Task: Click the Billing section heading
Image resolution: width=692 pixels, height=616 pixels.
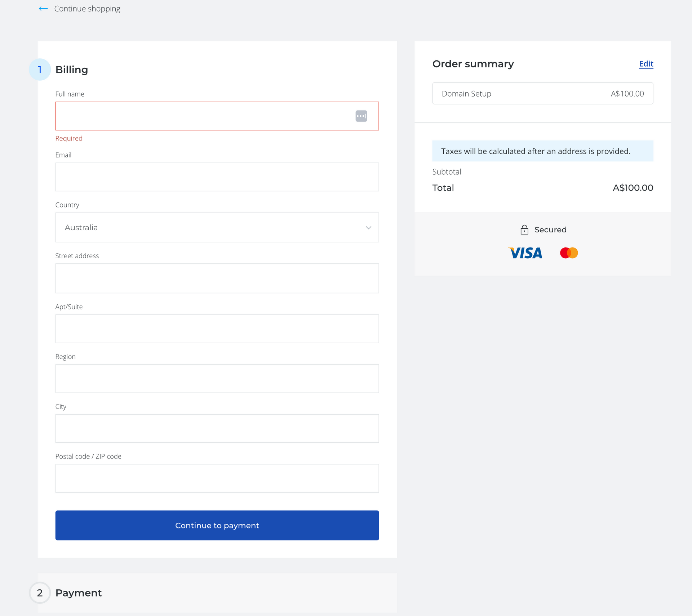Action: (x=72, y=70)
